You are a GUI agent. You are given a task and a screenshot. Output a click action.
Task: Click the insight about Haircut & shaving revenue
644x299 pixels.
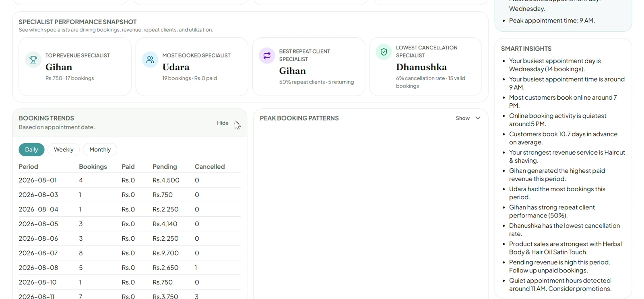coord(567,156)
